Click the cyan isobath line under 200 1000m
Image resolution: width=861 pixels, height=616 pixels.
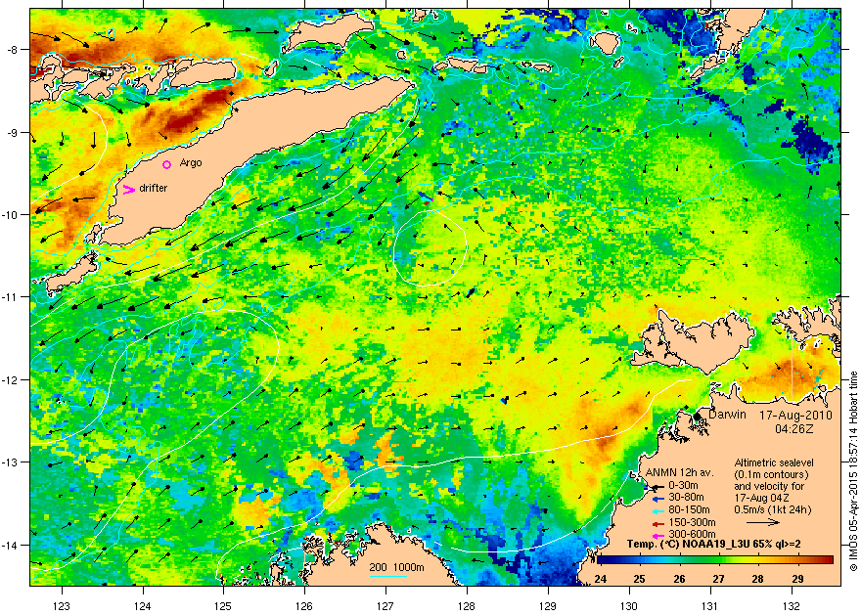point(388,576)
